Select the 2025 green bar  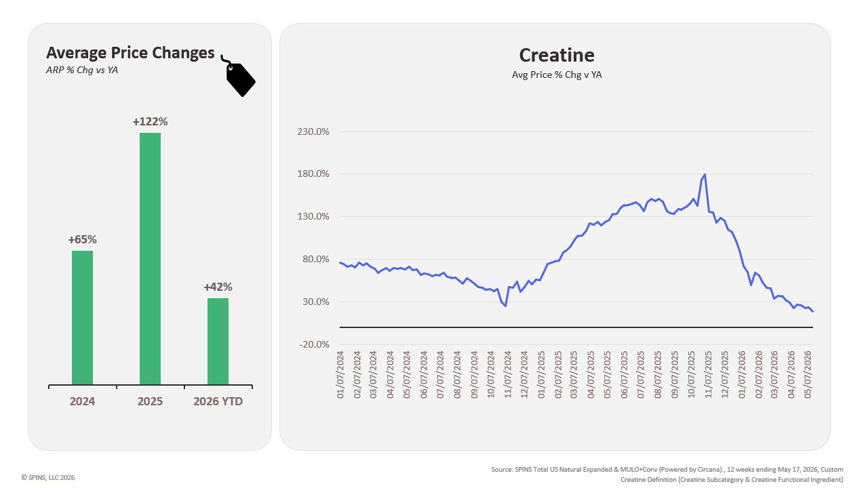click(150, 259)
